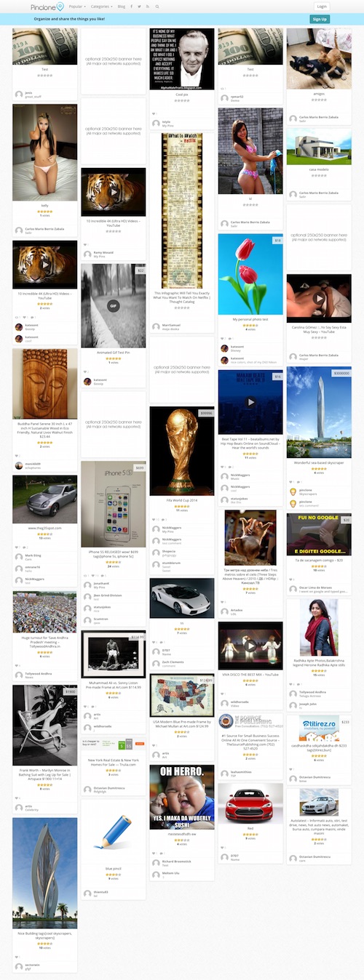Open the Fifa World Cup 2014 pin
This screenshot has height=980, width=364.
coord(182,451)
